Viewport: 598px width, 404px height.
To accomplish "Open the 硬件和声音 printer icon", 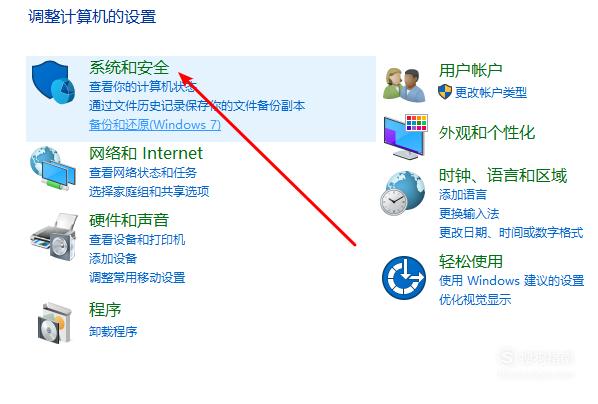I will point(54,237).
